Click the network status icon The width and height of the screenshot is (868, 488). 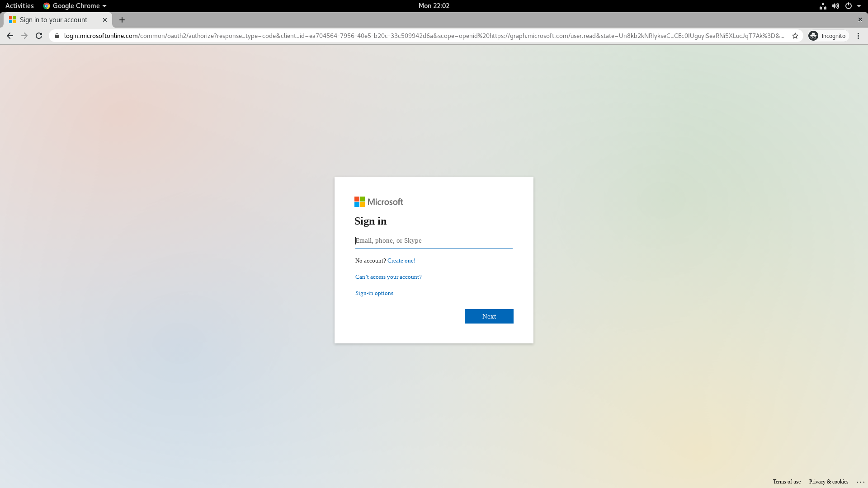click(823, 6)
